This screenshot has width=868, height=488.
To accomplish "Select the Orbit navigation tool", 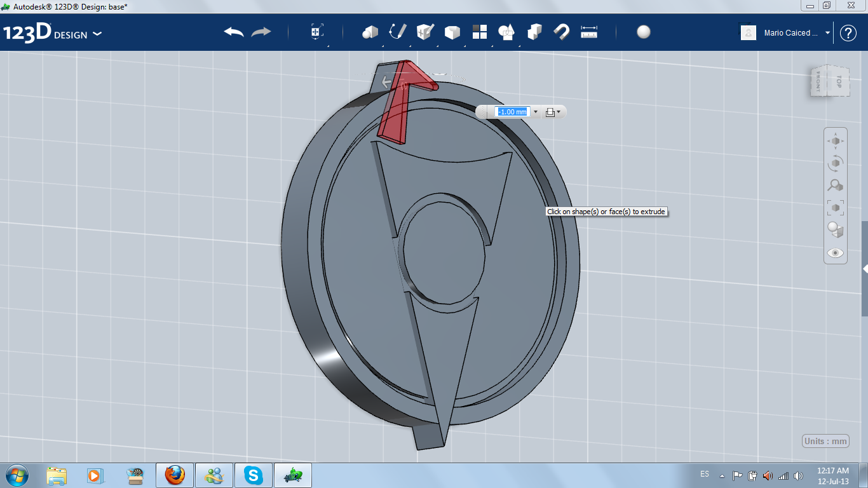I will click(836, 163).
